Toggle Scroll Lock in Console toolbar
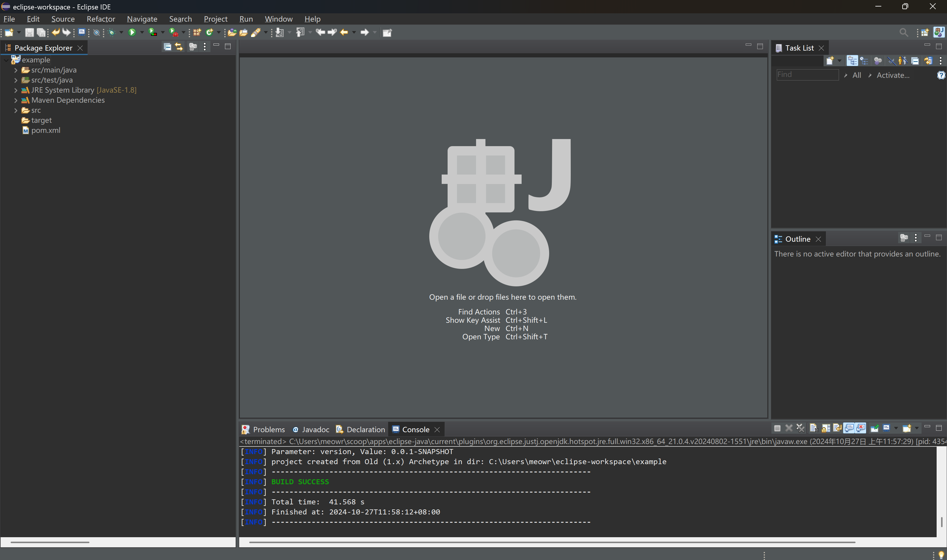 [826, 428]
